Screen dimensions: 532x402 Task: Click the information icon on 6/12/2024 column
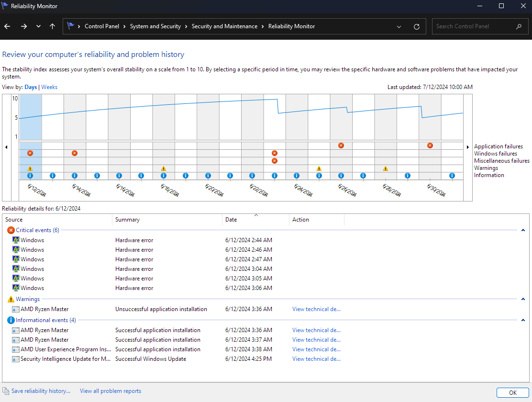(30, 176)
